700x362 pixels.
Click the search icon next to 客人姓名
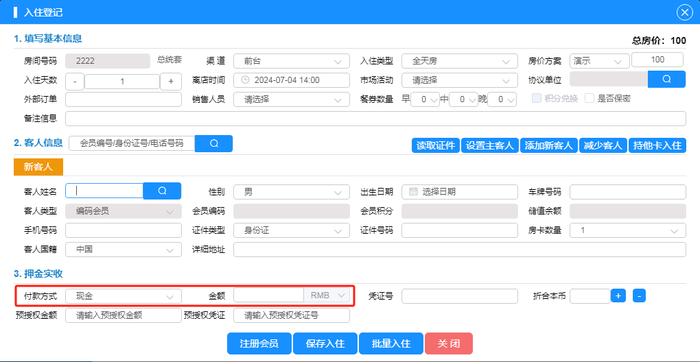click(162, 191)
